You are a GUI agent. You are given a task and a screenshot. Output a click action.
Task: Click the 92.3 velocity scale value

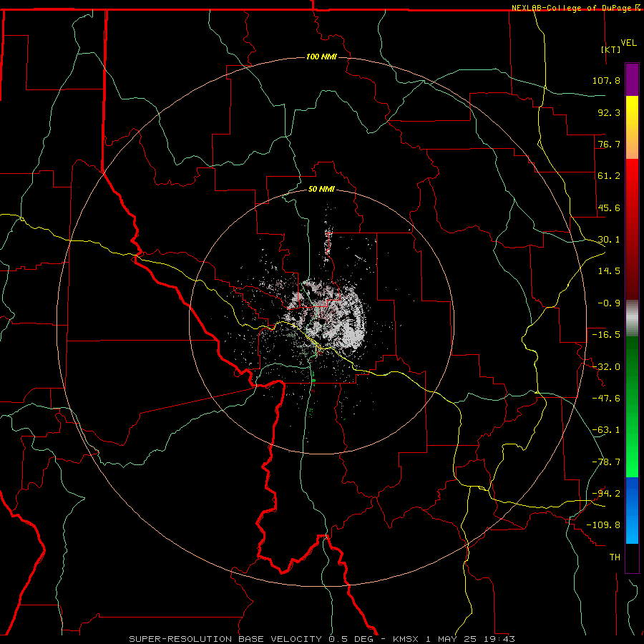click(x=609, y=112)
